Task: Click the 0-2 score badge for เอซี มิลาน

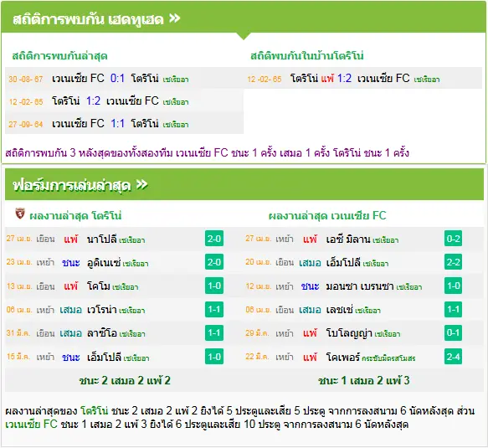Action: (453, 239)
